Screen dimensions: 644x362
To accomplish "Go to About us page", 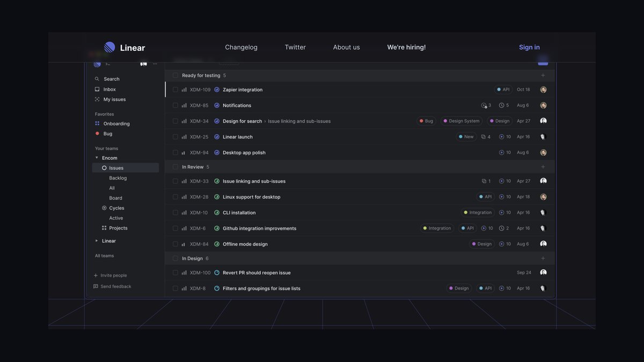I will point(346,47).
